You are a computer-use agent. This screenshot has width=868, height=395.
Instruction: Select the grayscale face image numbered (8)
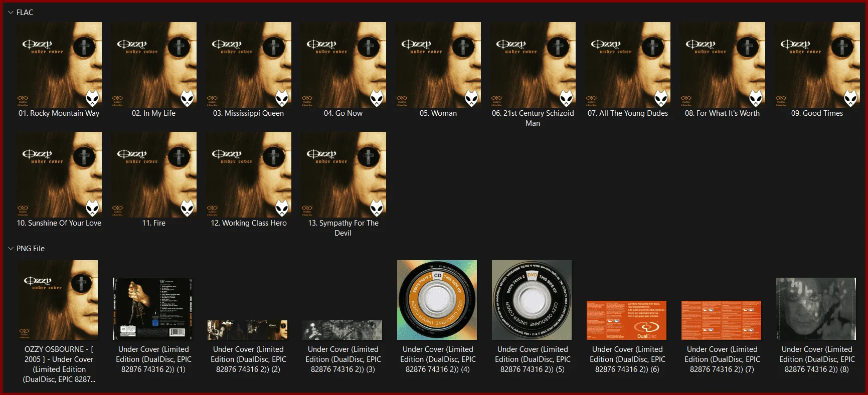coord(816,309)
